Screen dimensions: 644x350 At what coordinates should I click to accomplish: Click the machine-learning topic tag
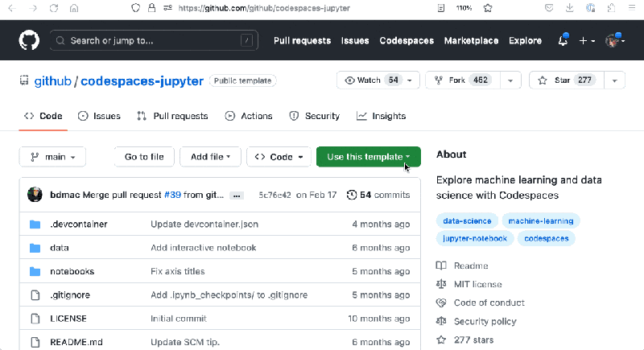[x=541, y=220]
